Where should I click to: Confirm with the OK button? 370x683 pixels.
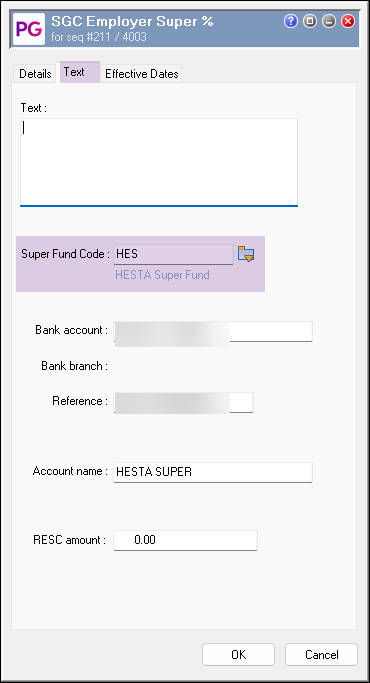pos(238,654)
